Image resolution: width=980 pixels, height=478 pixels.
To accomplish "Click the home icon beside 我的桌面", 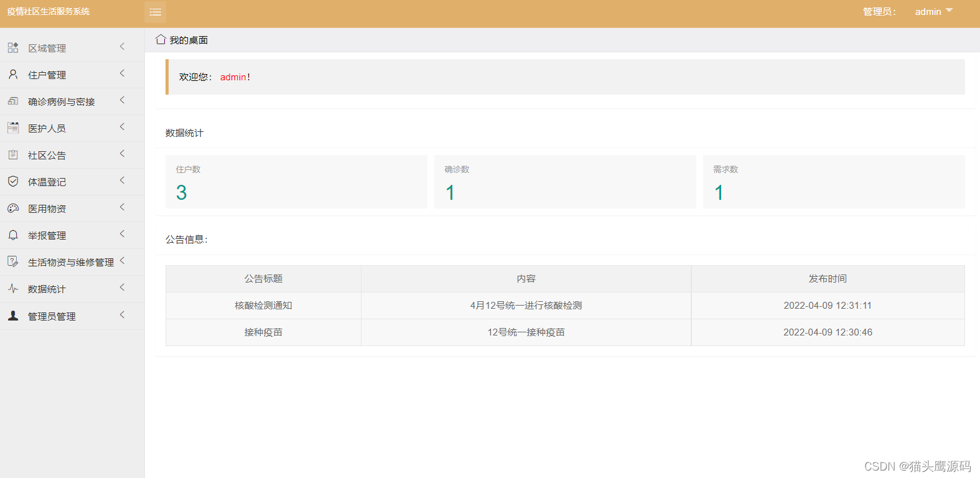I will click(x=161, y=39).
